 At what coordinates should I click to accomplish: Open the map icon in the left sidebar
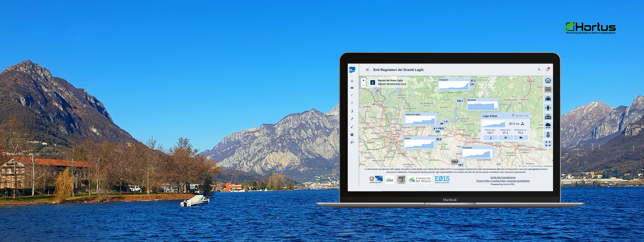352,88
